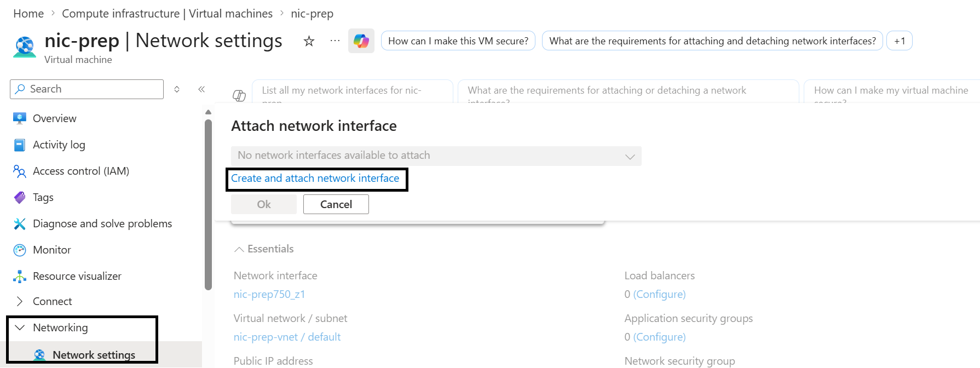Click the disabled Ok button
Screen dimensions: 980x368
(264, 204)
